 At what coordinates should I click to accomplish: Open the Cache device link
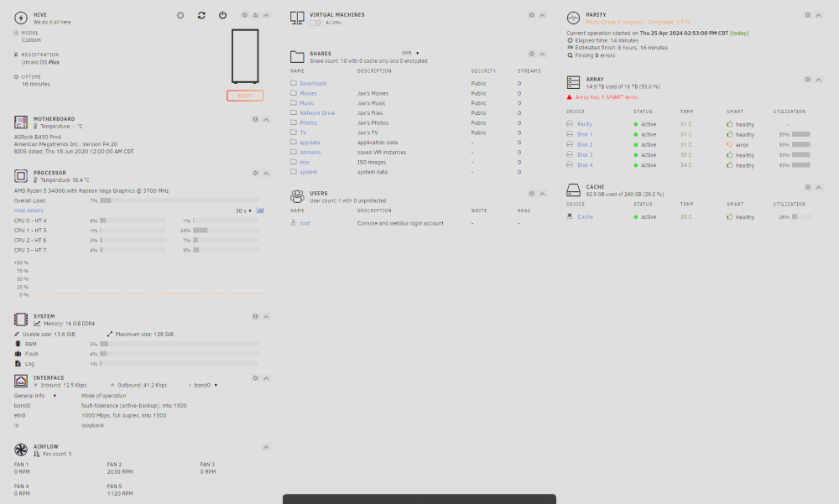pyautogui.click(x=585, y=217)
